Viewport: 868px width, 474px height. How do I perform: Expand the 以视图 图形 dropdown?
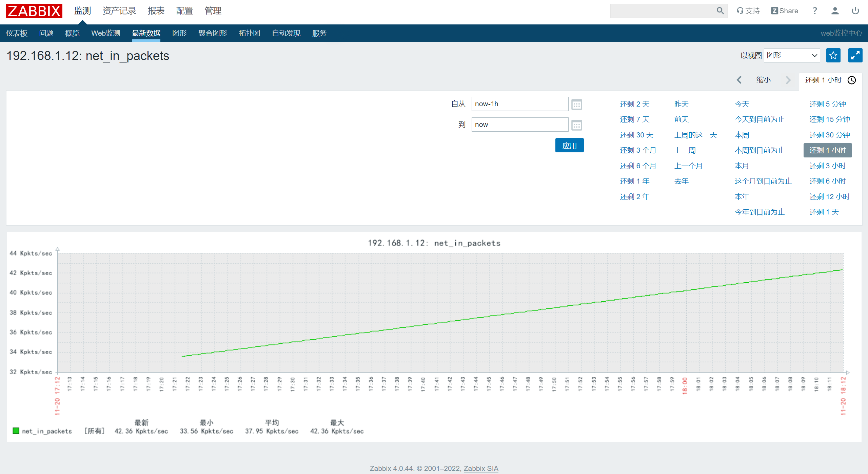(792, 55)
